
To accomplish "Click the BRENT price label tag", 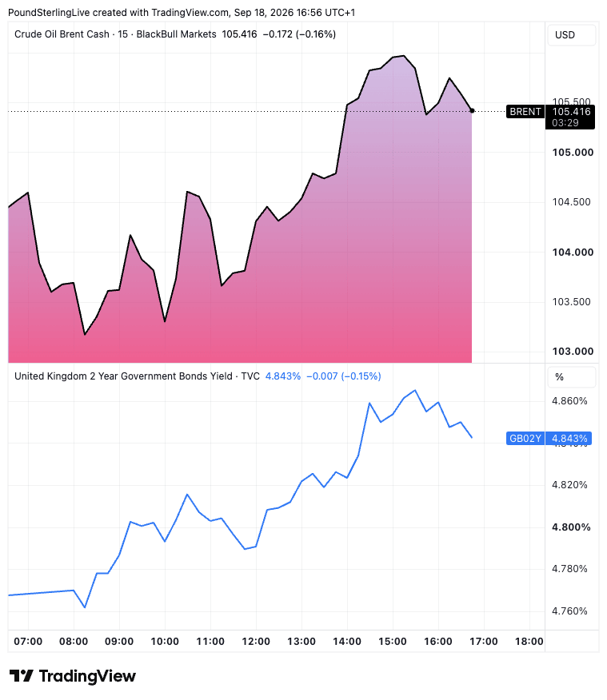I will pyautogui.click(x=525, y=112).
